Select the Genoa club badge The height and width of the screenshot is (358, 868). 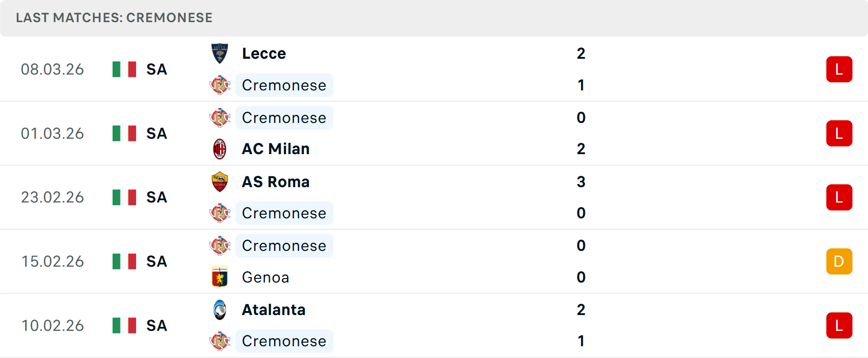coord(220,277)
